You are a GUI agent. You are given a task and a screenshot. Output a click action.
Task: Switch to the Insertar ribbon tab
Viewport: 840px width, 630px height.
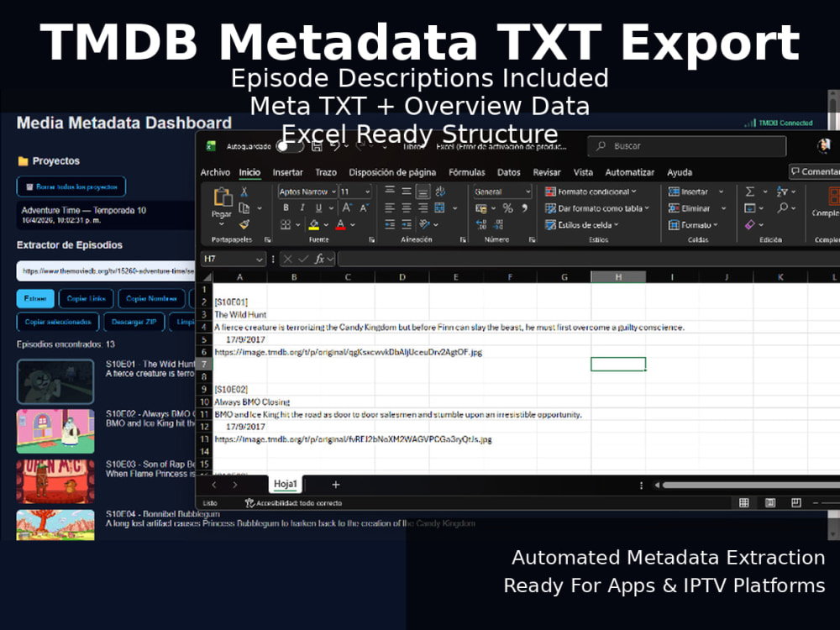pyautogui.click(x=287, y=172)
